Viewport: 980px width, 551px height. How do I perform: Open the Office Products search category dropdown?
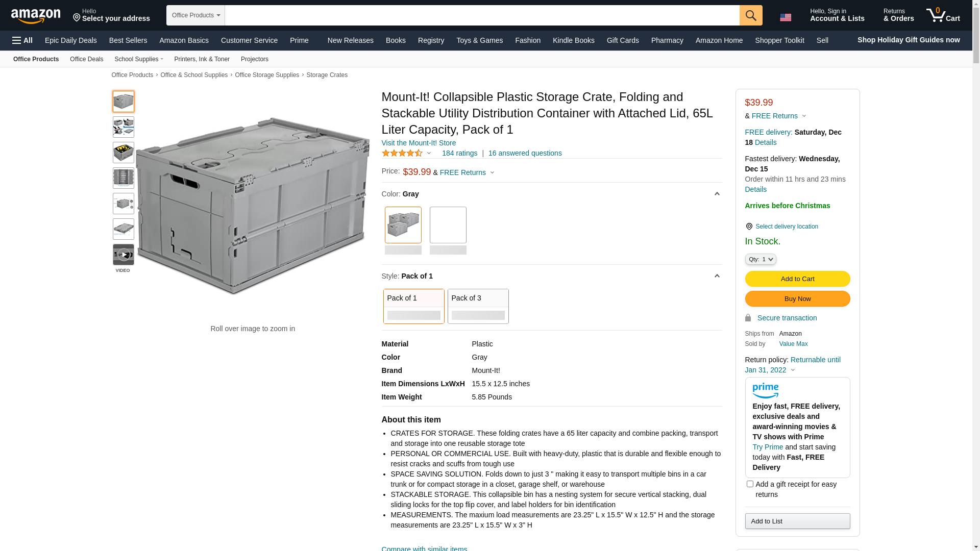[x=195, y=15]
